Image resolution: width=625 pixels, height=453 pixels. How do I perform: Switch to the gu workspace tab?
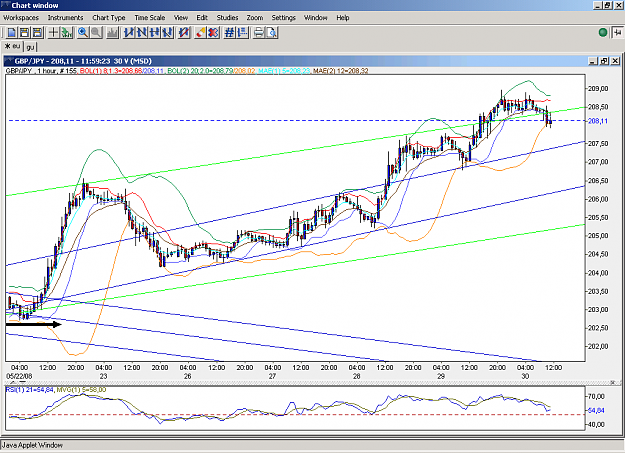pyautogui.click(x=30, y=47)
